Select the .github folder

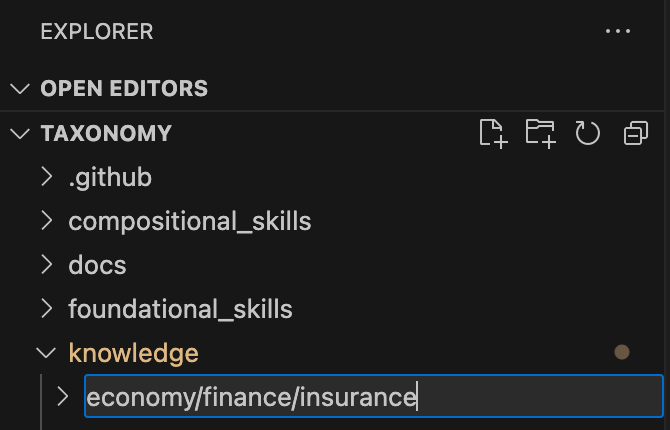point(110,178)
